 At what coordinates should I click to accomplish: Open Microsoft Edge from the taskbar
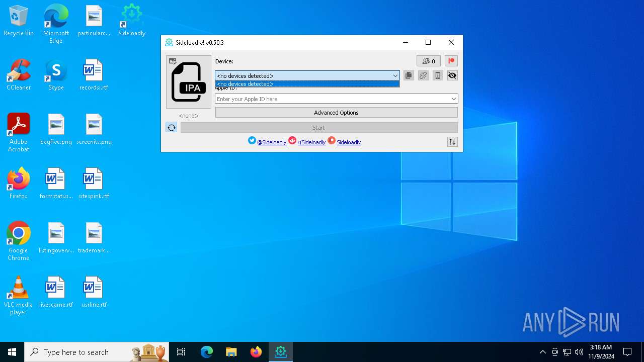pos(207,352)
